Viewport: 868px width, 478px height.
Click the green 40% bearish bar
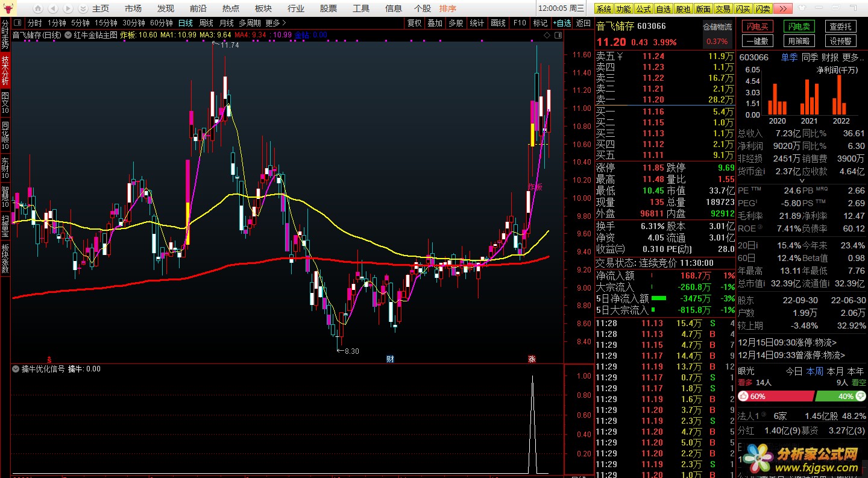(840, 396)
